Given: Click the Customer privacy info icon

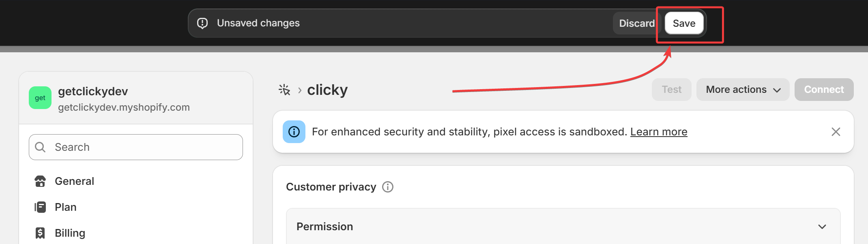Looking at the screenshot, I should tap(388, 187).
